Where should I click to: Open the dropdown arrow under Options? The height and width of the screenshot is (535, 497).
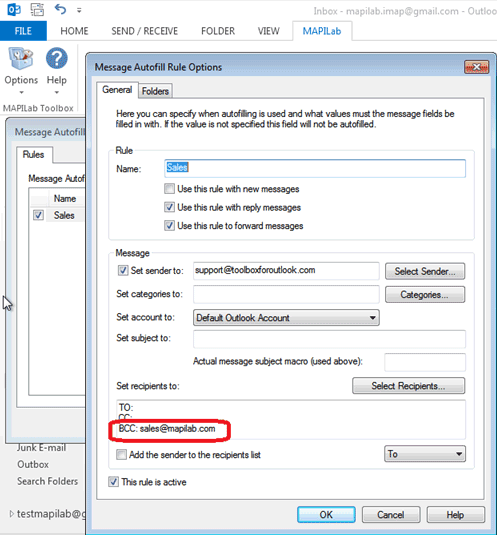(21, 92)
